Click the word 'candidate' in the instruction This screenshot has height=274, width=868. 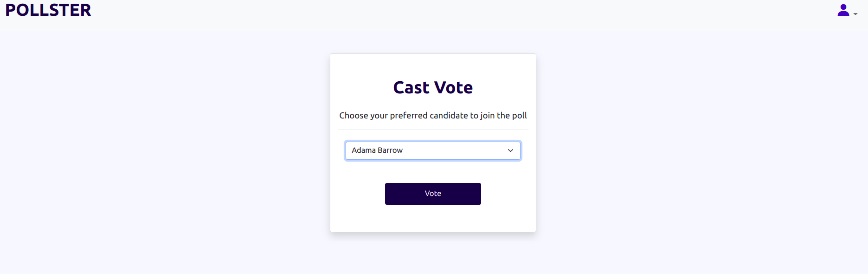(x=449, y=116)
